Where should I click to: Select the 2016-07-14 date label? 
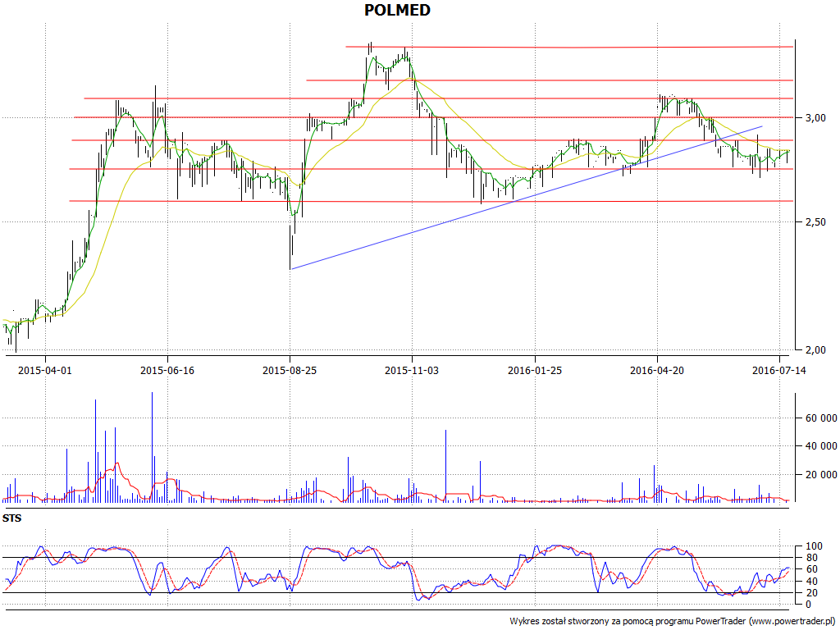[x=779, y=370]
